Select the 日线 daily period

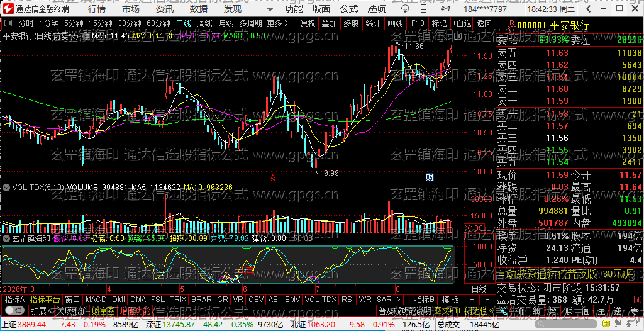click(184, 24)
